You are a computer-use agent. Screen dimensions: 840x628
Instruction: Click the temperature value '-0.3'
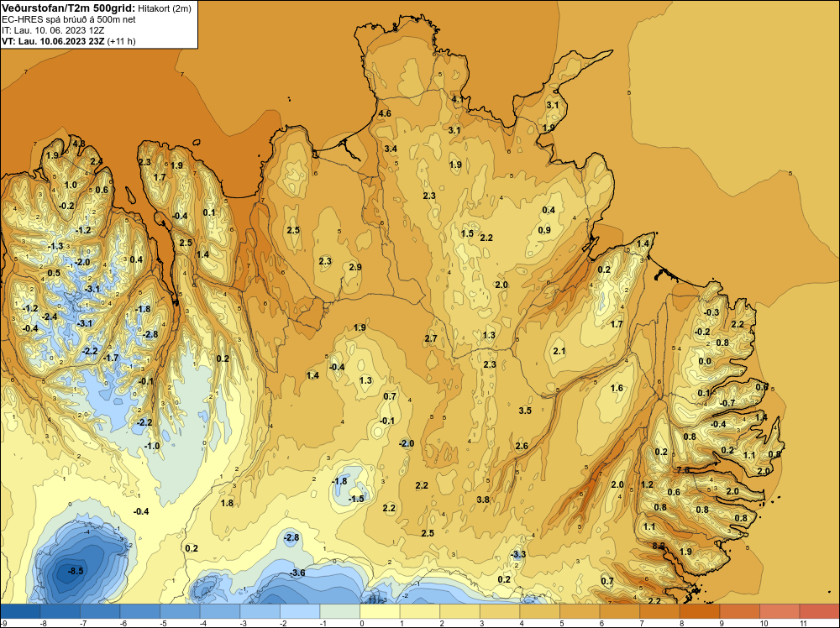click(711, 312)
